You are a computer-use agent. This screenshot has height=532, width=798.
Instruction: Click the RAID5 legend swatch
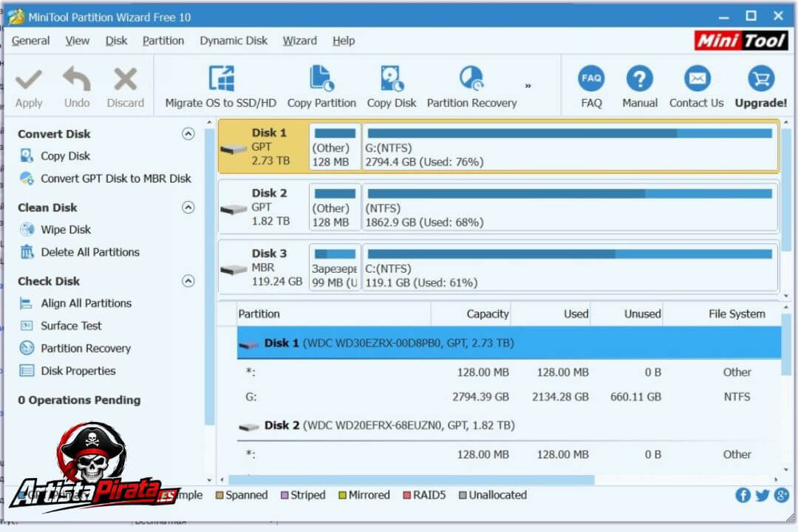(x=406, y=495)
